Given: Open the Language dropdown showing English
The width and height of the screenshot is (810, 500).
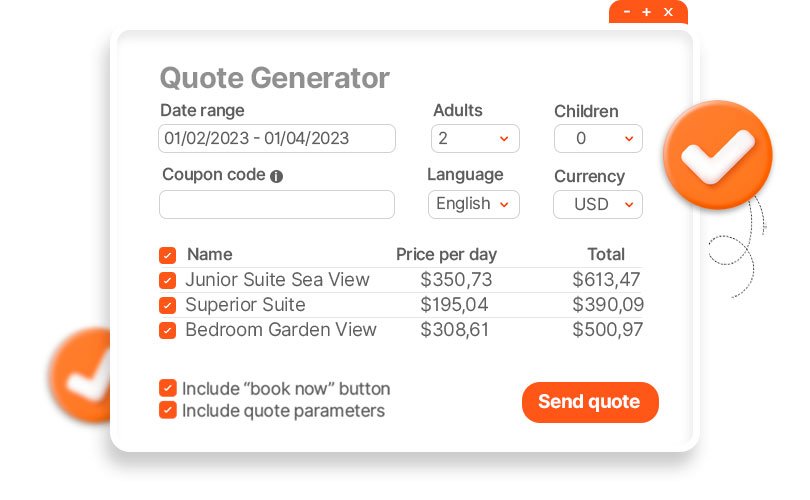Looking at the screenshot, I should (474, 204).
